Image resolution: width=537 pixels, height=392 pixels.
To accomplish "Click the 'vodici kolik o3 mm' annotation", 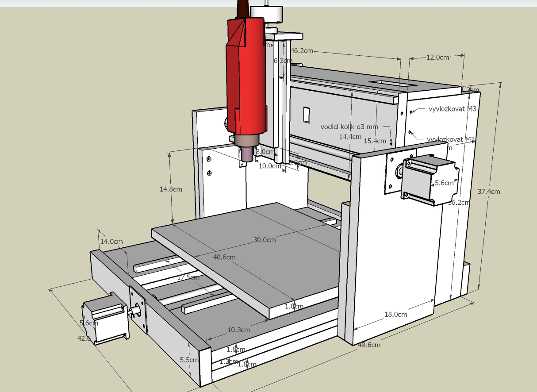I will click(350, 127).
